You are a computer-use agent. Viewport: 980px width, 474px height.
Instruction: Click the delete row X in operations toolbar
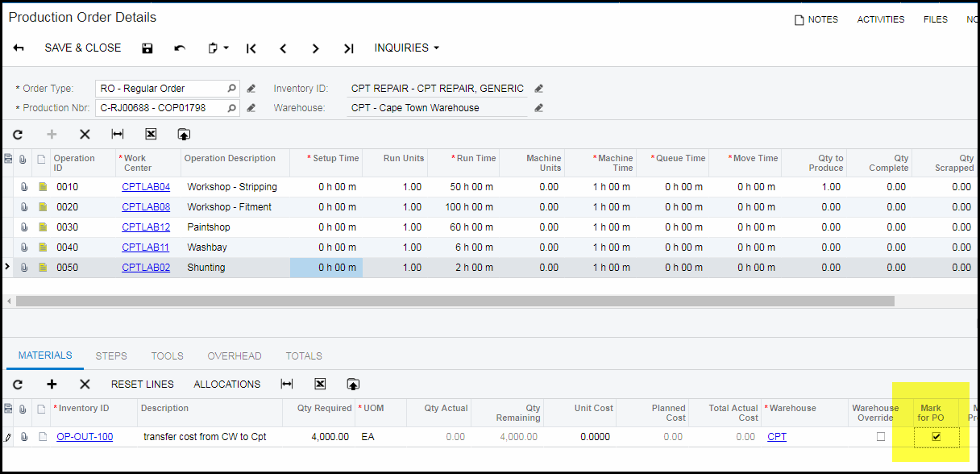pos(85,135)
